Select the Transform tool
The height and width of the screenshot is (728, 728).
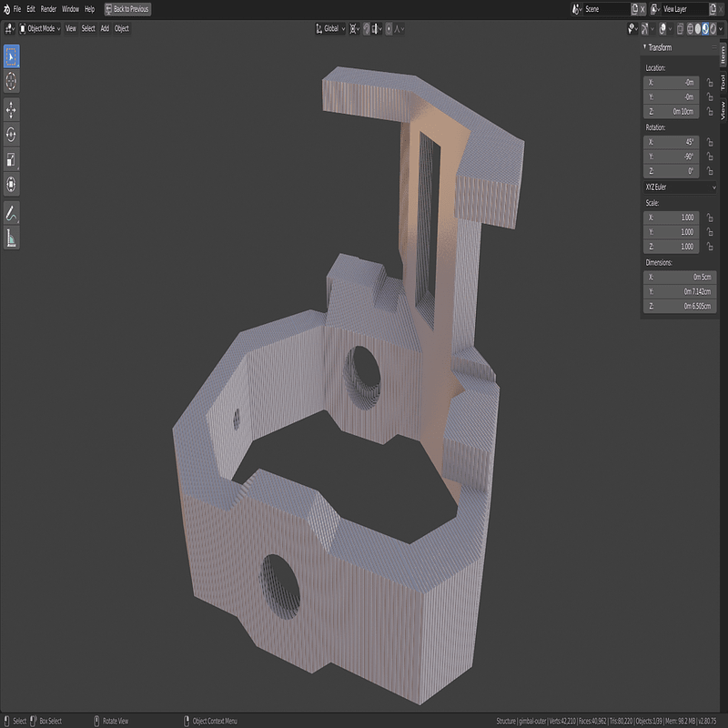(x=11, y=184)
